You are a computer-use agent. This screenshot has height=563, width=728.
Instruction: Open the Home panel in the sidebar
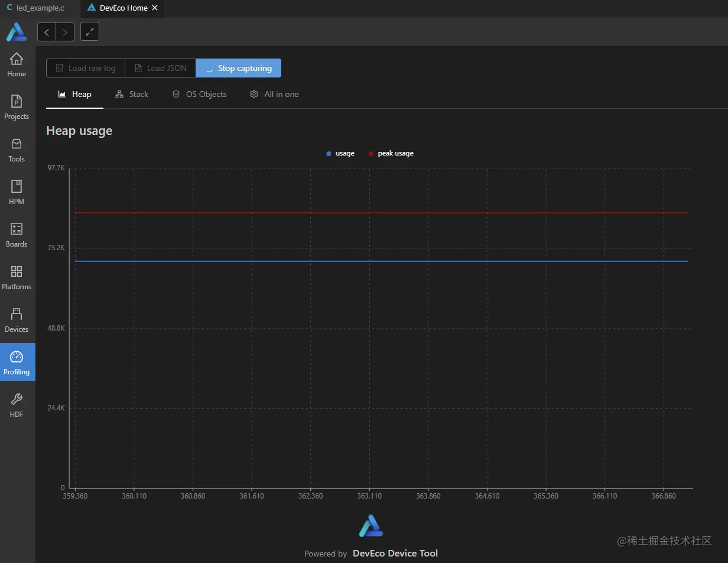(x=16, y=63)
